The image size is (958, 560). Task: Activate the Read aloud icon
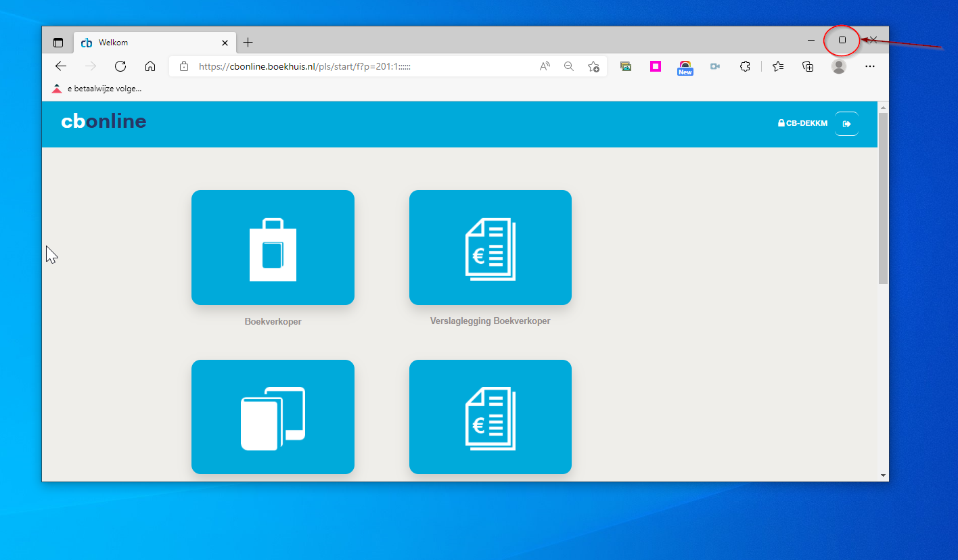pyautogui.click(x=545, y=66)
